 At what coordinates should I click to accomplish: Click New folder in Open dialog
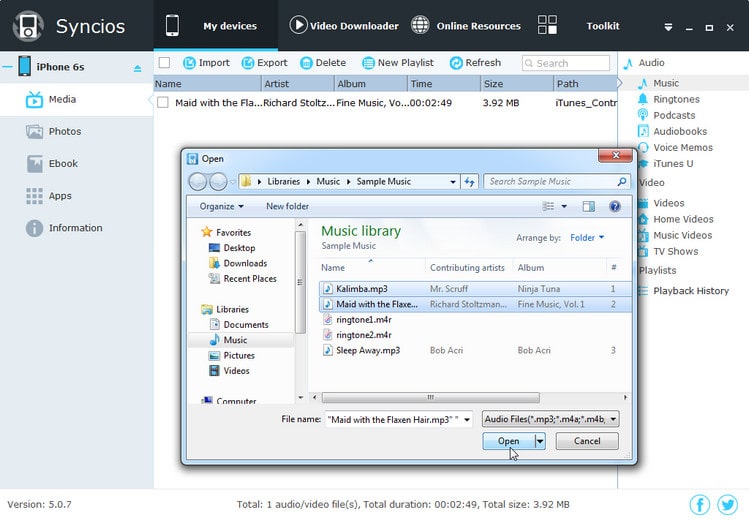coord(287,206)
